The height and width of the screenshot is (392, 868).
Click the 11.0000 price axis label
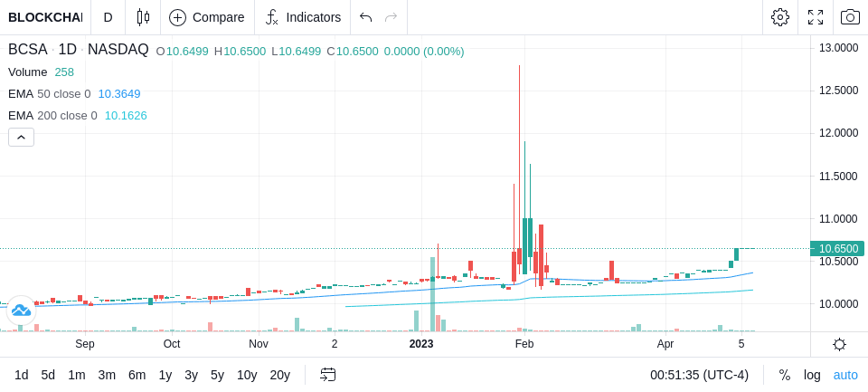839,218
